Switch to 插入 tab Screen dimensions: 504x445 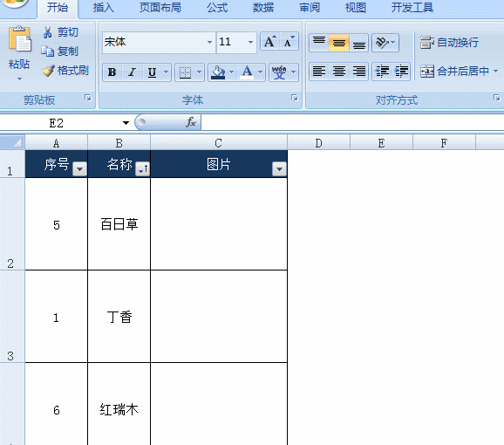(x=104, y=7)
